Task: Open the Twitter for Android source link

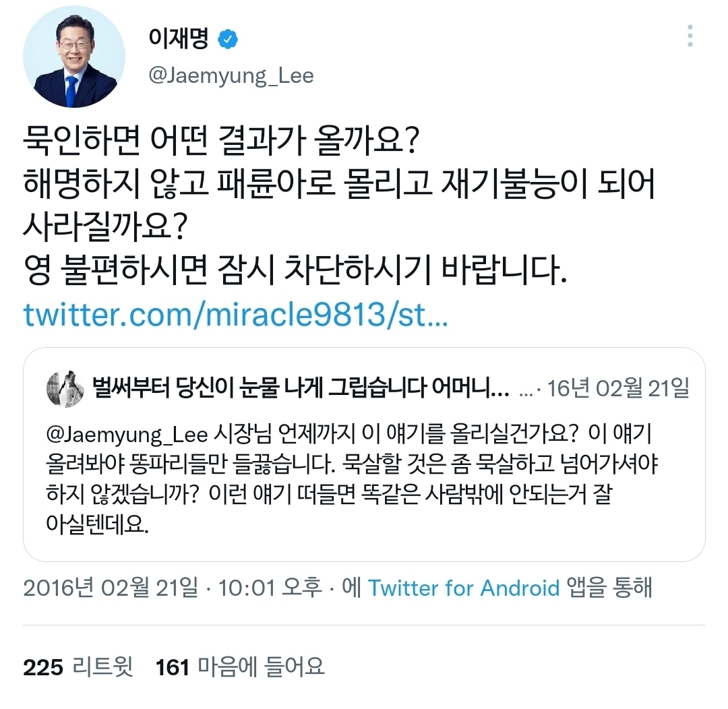Action: [464, 588]
